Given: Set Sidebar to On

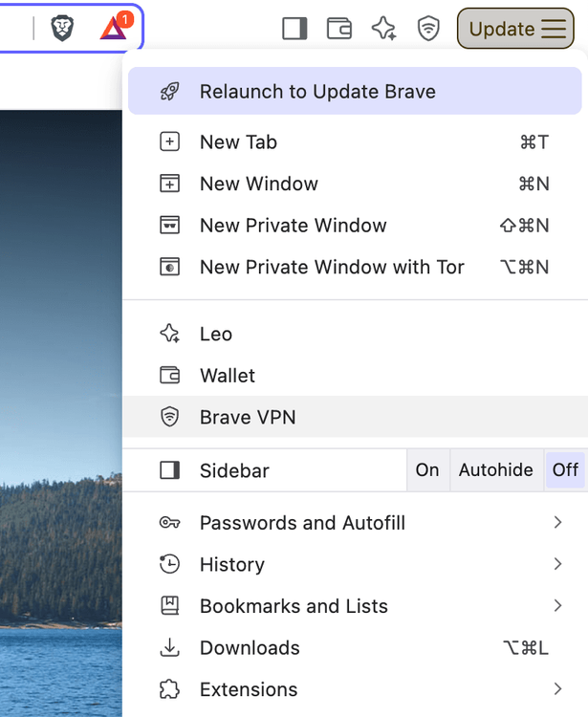Looking at the screenshot, I should click(427, 470).
